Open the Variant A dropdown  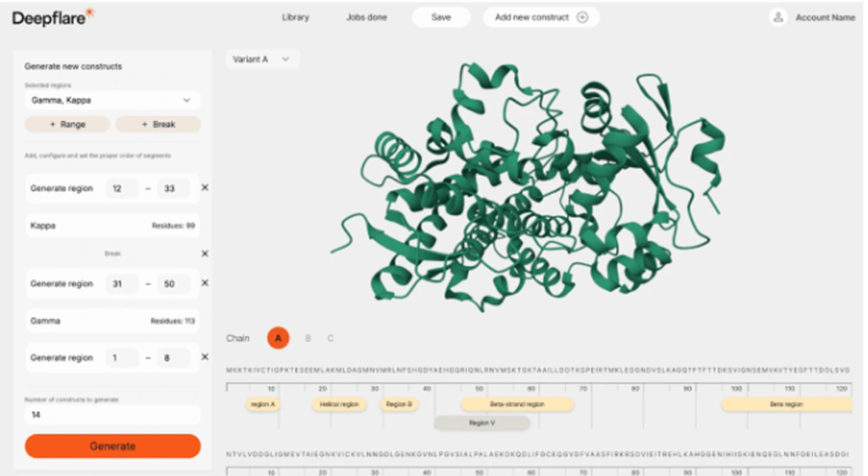tap(262, 60)
